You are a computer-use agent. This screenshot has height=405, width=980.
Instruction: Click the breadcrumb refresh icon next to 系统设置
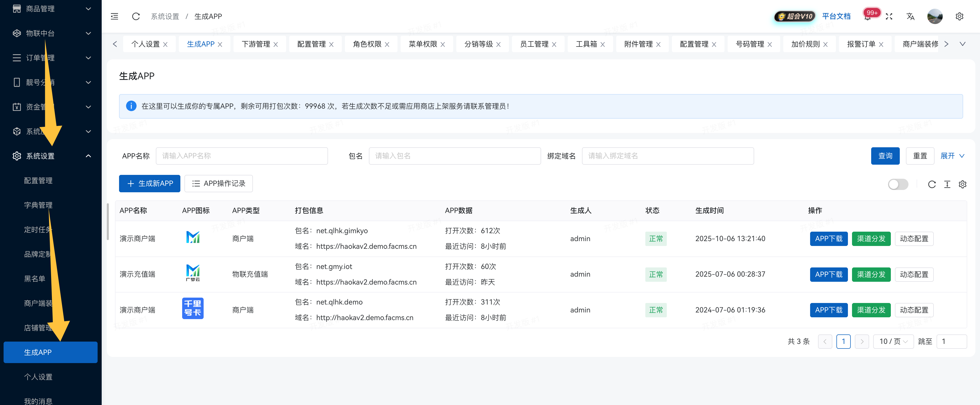[135, 16]
